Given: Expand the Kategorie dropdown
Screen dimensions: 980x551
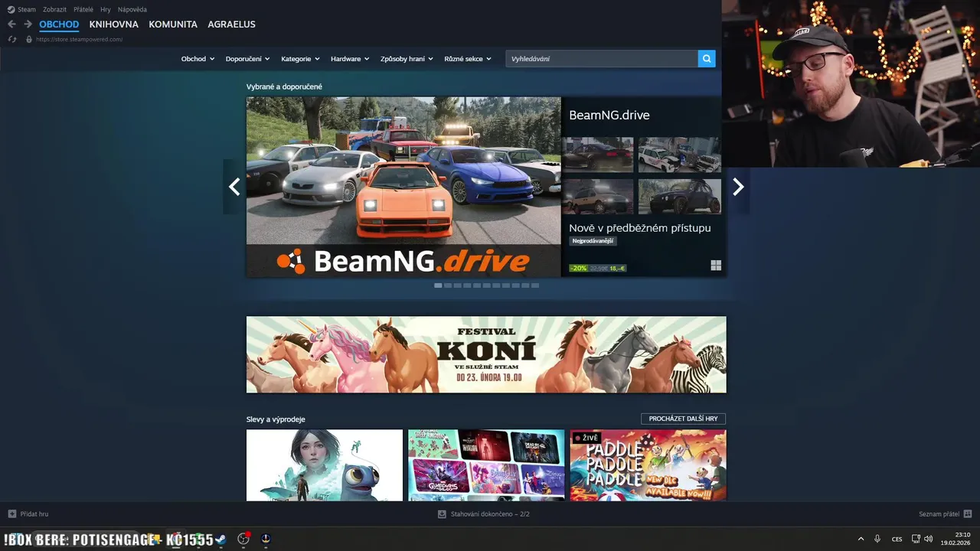Looking at the screenshot, I should pyautogui.click(x=301, y=59).
